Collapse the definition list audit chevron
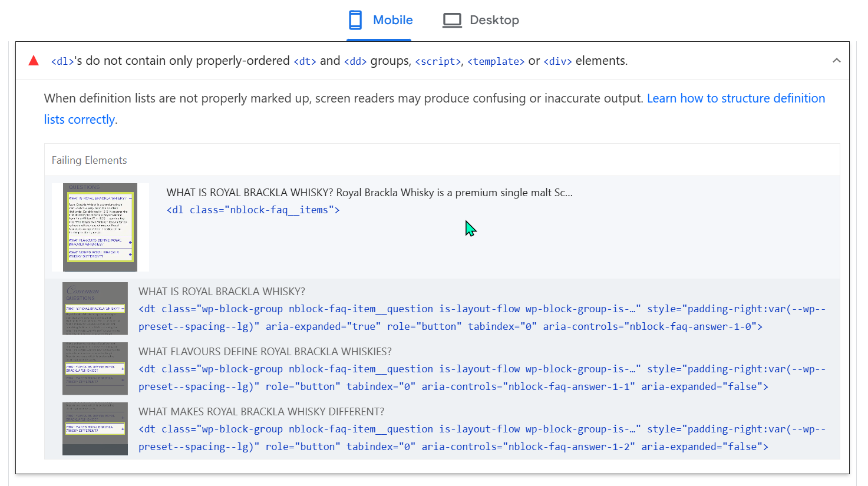Image resolution: width=868 pixels, height=486 pixels. point(836,61)
